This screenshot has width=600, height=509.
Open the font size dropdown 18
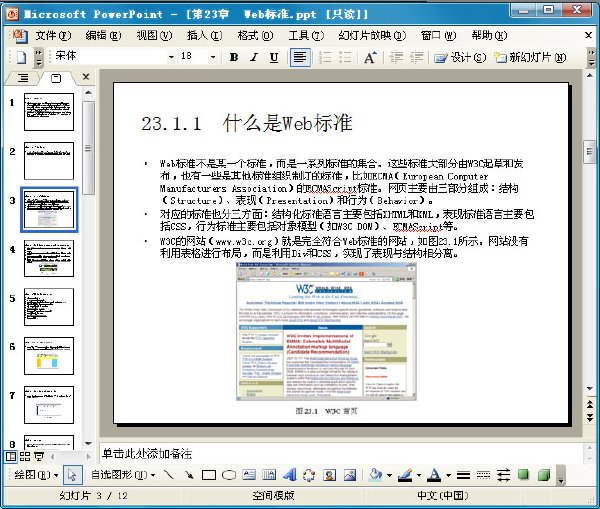click(x=213, y=57)
